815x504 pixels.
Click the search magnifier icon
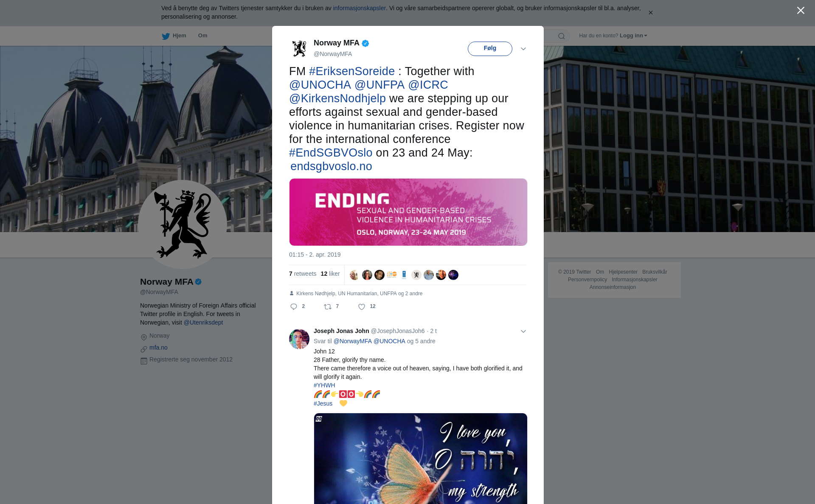coord(562,36)
